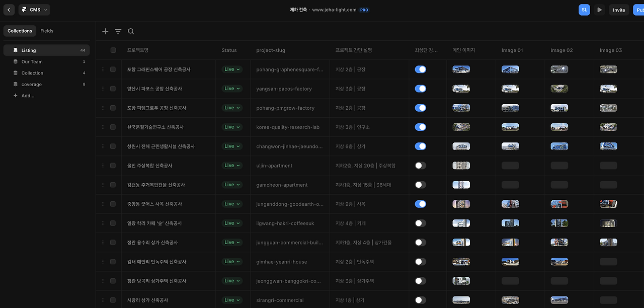Select the Collections tab
Viewport: 644px width, 308px height.
pyautogui.click(x=20, y=31)
